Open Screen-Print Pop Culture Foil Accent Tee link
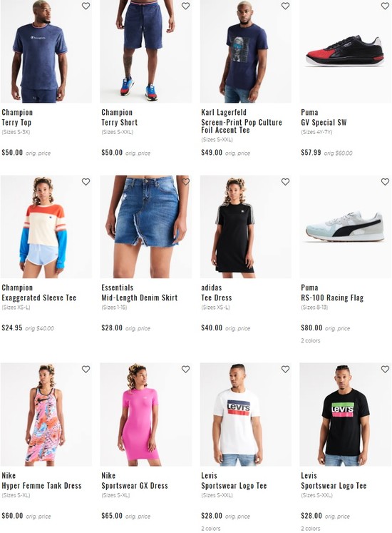This screenshot has width=392, height=533. point(242,126)
